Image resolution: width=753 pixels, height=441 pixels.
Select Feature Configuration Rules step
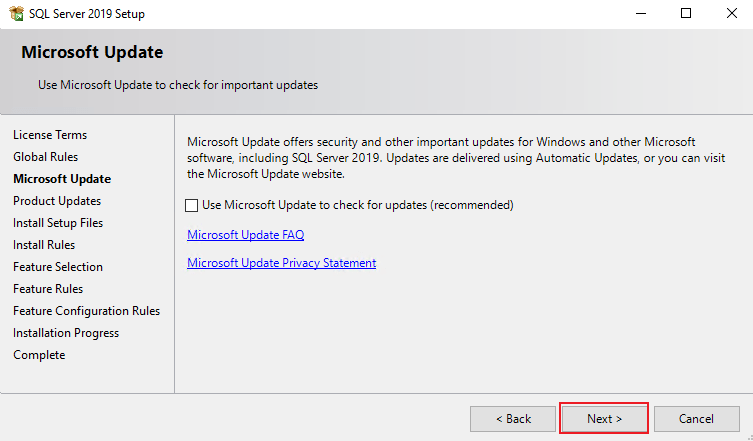86,311
